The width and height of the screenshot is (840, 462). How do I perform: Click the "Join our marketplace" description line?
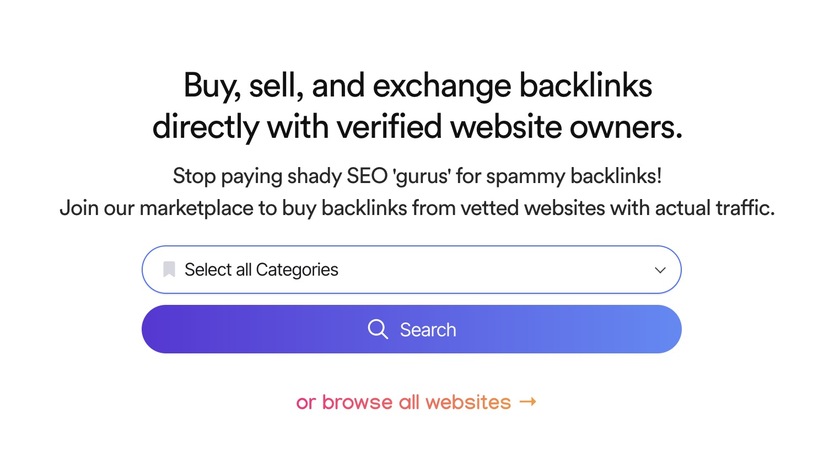(417, 209)
